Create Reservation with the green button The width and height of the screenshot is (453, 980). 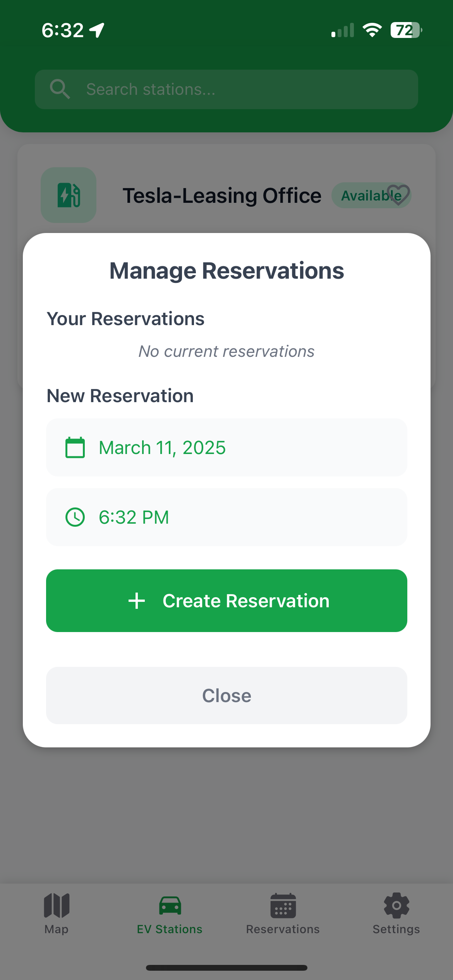click(226, 601)
